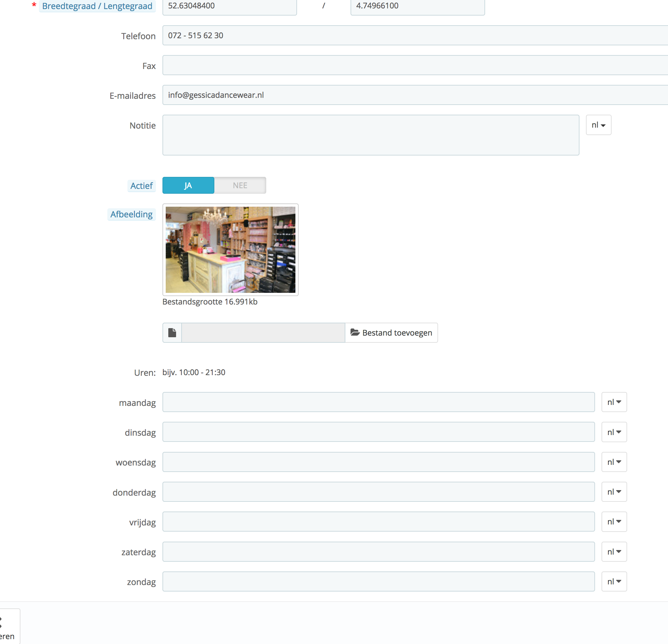Image resolution: width=668 pixels, height=644 pixels.
Task: Open maandag language dropdown
Action: click(x=614, y=402)
